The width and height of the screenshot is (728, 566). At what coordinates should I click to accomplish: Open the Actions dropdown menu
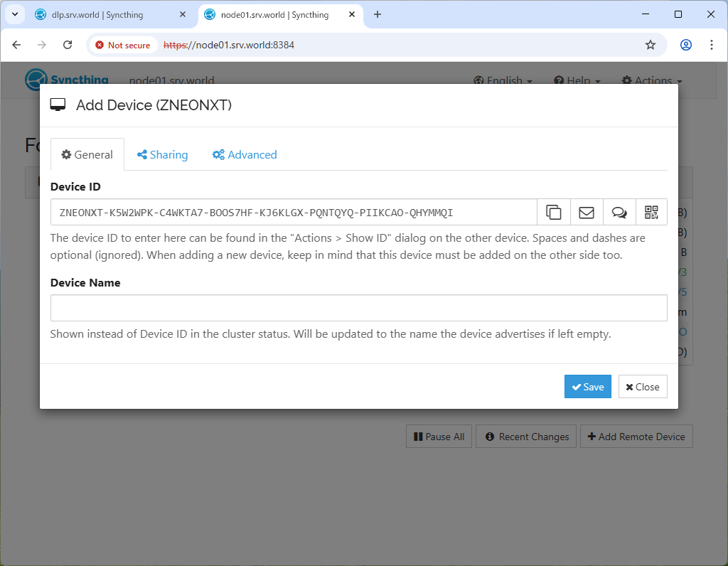click(652, 81)
